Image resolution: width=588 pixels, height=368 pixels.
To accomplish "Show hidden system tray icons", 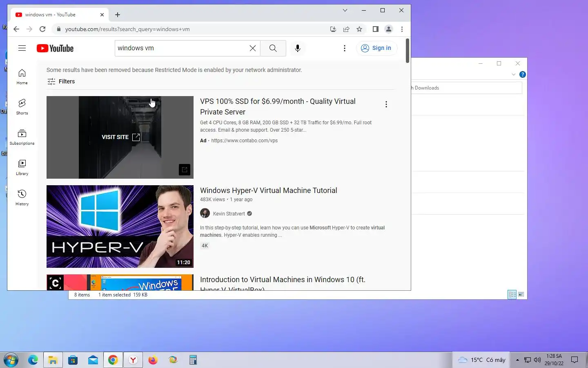I will tap(517, 360).
